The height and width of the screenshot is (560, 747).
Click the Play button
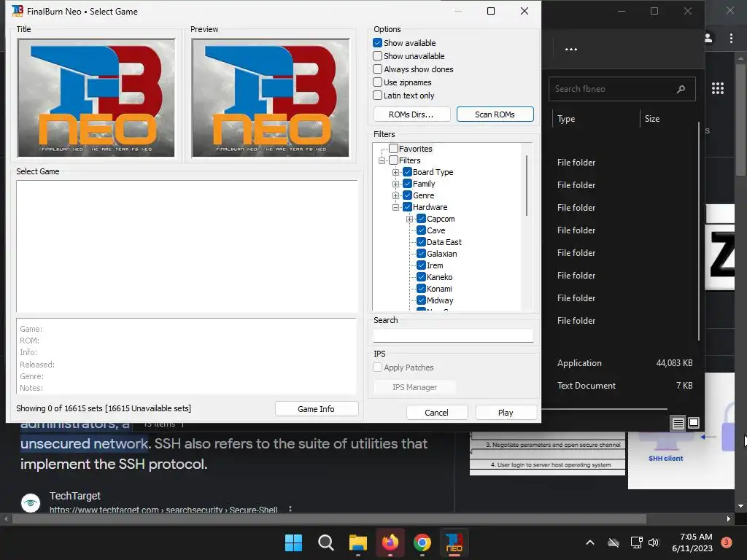(506, 413)
